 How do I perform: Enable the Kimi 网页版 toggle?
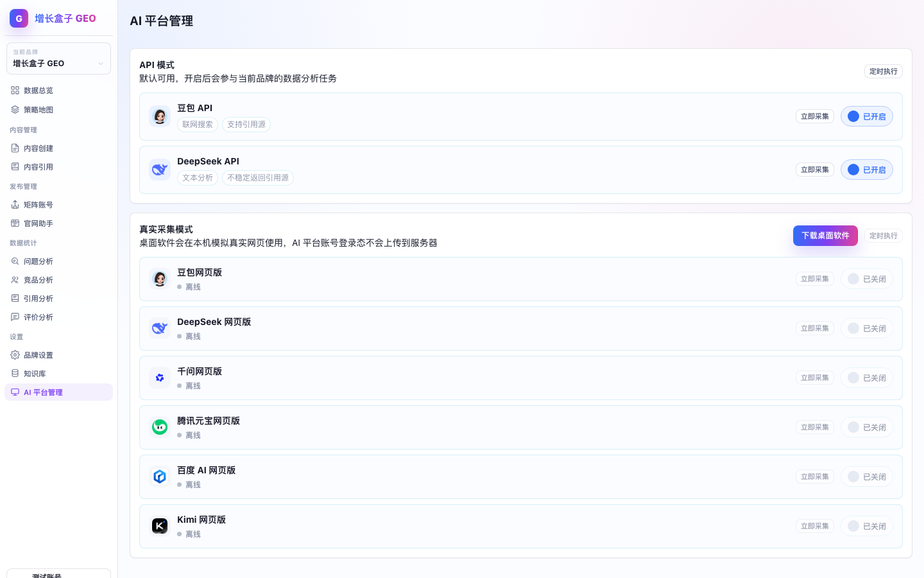(x=867, y=526)
